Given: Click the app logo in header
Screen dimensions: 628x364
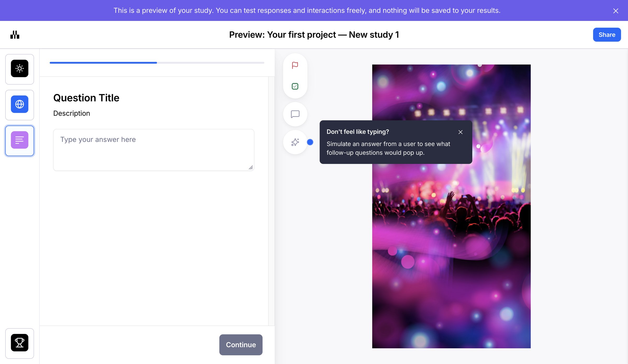Looking at the screenshot, I should coord(15,35).
